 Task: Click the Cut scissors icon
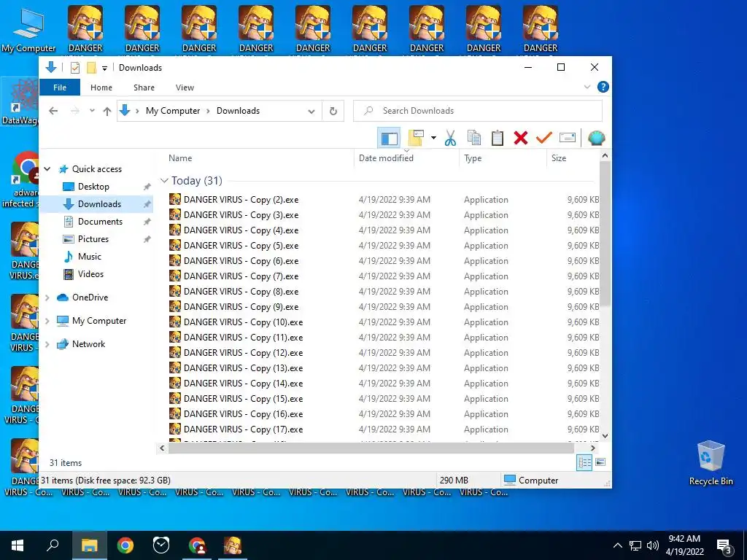[449, 138]
